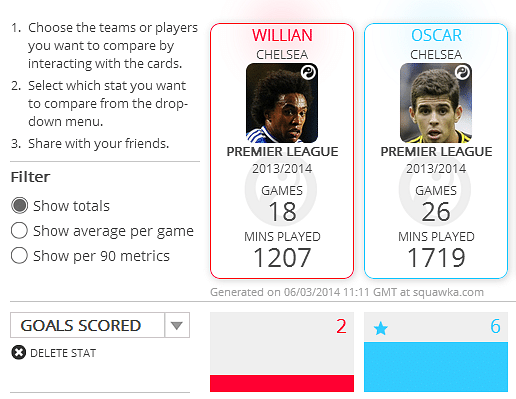This screenshot has width=516, height=399.
Task: Click Oscar's player photo thumbnail
Action: pos(436,103)
